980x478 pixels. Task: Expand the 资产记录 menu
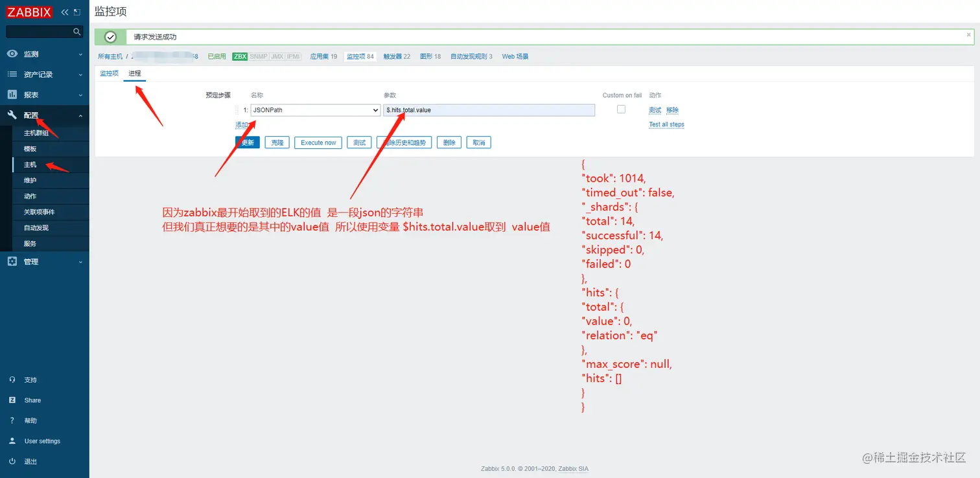click(x=80, y=74)
